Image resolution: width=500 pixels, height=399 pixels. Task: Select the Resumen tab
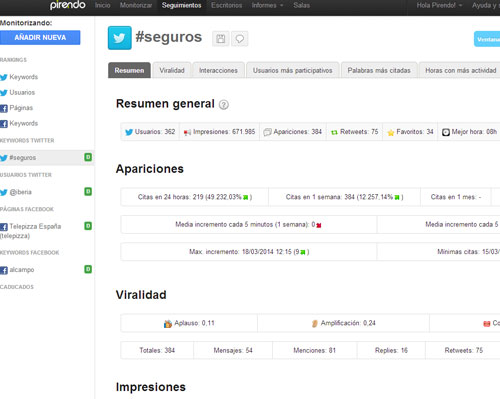pos(129,70)
